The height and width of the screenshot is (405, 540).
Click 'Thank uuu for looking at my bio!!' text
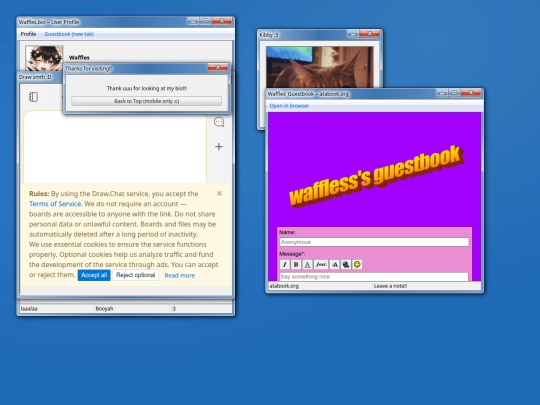pyautogui.click(x=147, y=88)
